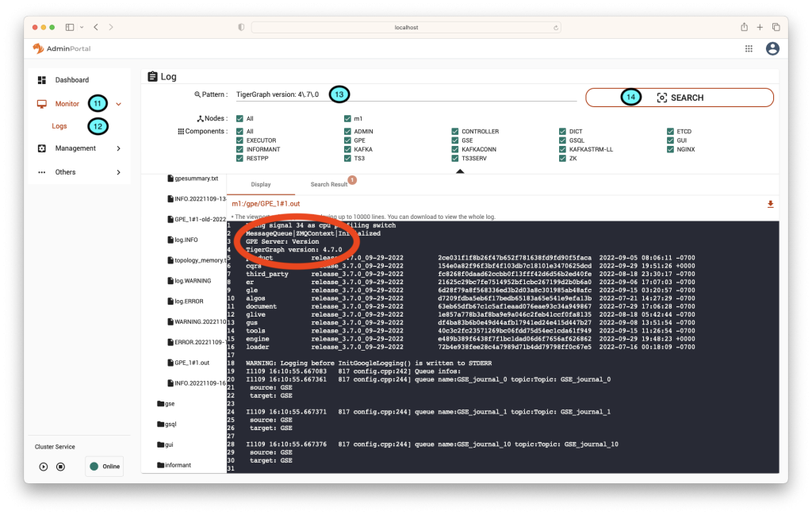Toggle the GPE component checkbox

click(347, 140)
